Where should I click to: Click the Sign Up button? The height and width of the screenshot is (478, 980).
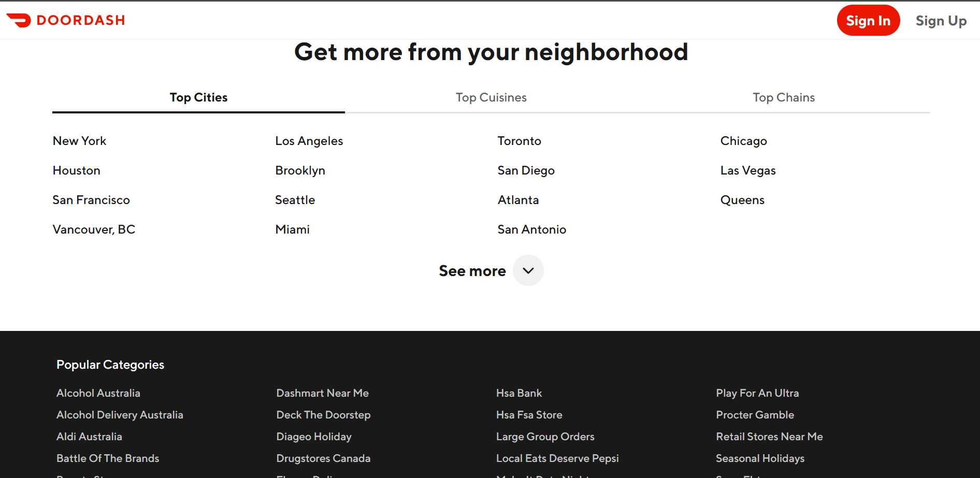point(941,21)
